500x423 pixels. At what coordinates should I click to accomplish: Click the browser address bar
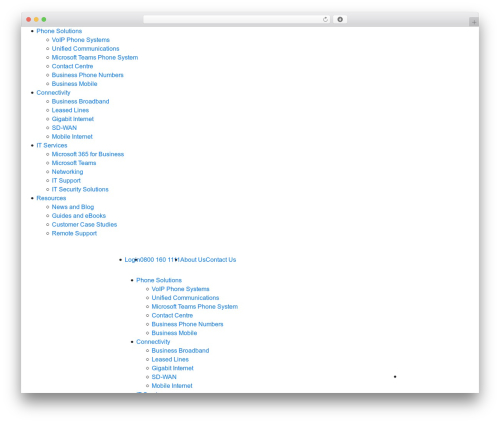pos(233,19)
